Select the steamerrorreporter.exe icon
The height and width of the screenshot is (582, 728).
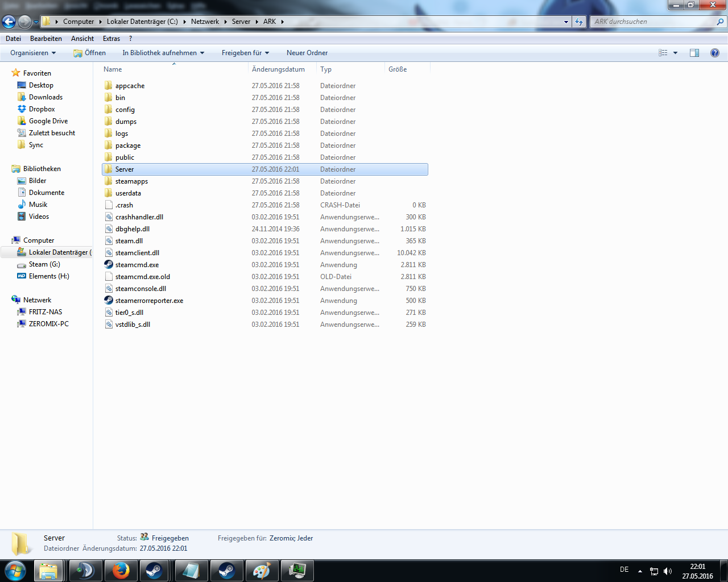tap(109, 301)
